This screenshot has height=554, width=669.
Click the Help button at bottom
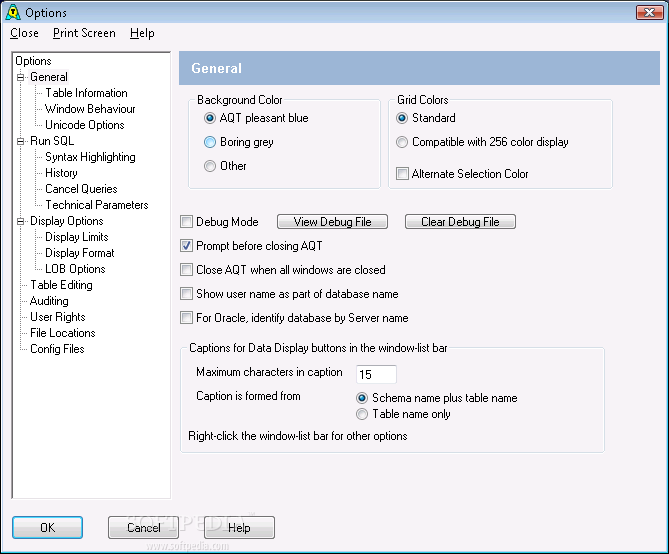239,528
